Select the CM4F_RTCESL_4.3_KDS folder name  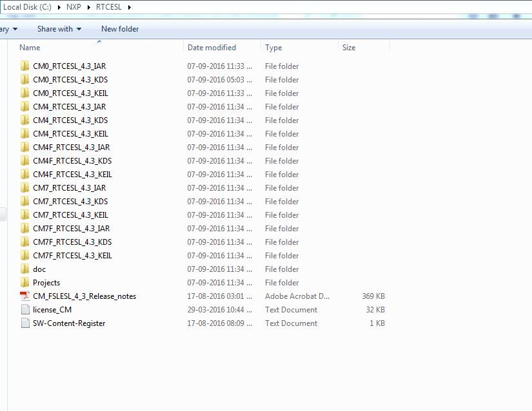(x=72, y=161)
